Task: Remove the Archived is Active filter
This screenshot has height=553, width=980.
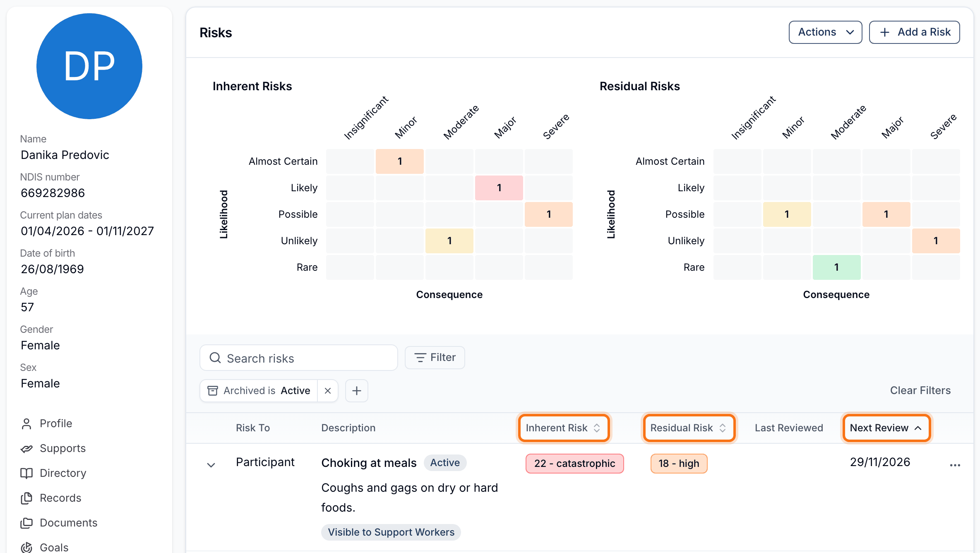Action: click(x=328, y=391)
